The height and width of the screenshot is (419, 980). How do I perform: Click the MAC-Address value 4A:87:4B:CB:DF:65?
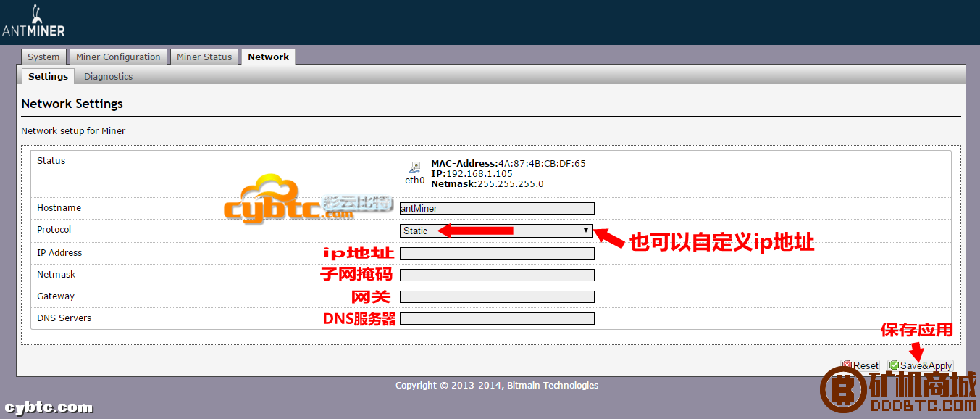pyautogui.click(x=542, y=164)
